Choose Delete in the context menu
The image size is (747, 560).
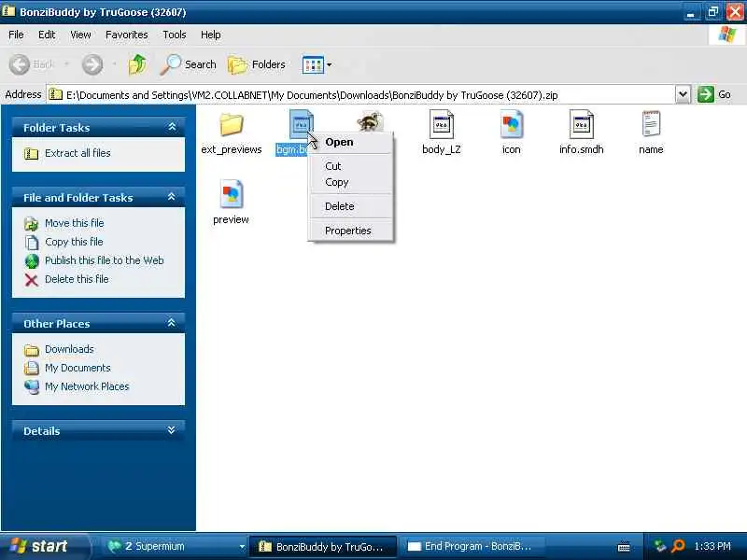[x=351, y=206]
